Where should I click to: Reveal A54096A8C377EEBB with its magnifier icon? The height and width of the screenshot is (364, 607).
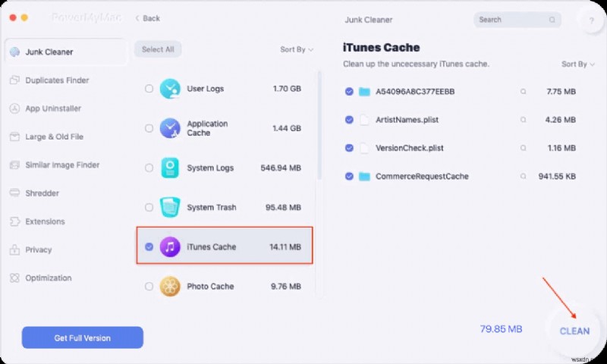[524, 92]
